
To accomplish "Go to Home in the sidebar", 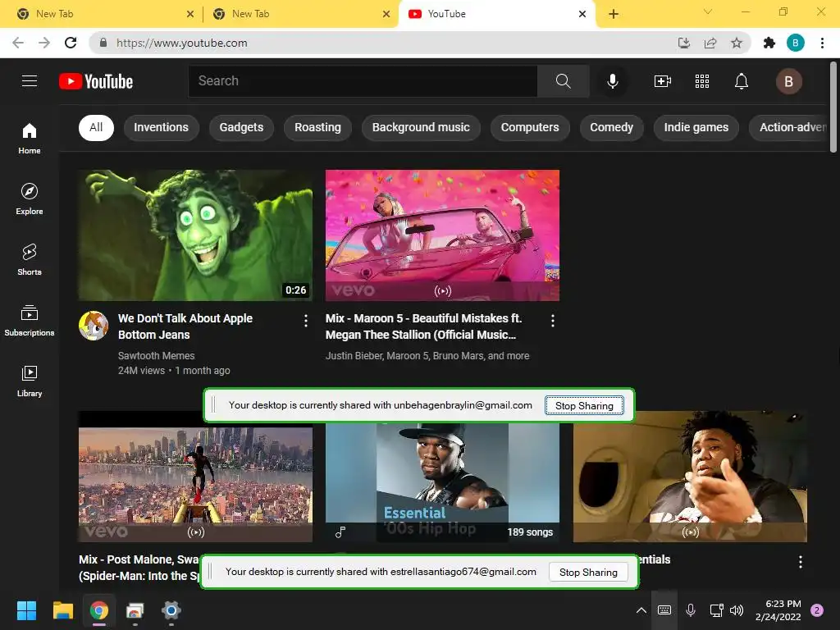I will pyautogui.click(x=30, y=138).
